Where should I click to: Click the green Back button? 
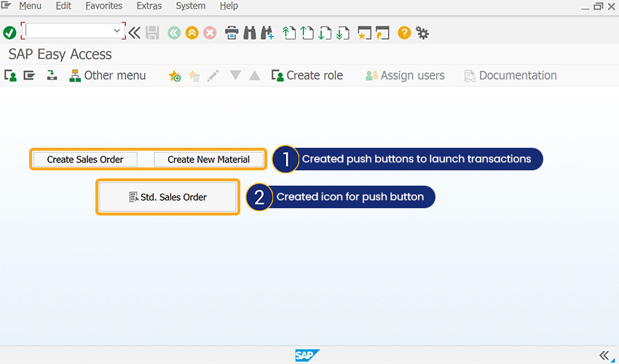click(174, 33)
